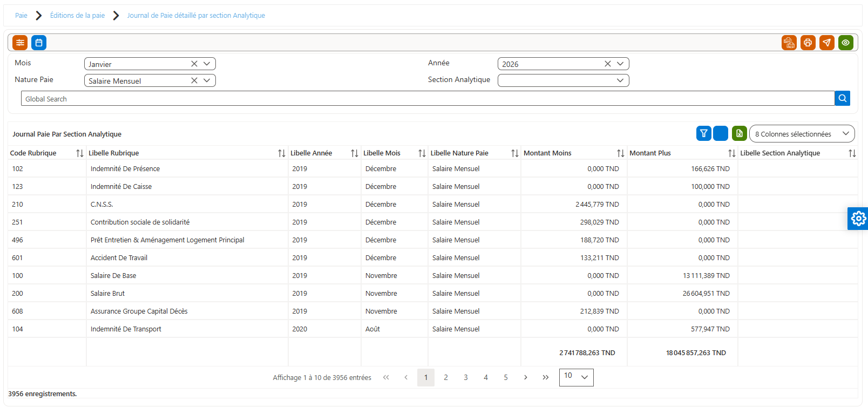Click the paper plane send icon
The image size is (868, 414).
827,43
